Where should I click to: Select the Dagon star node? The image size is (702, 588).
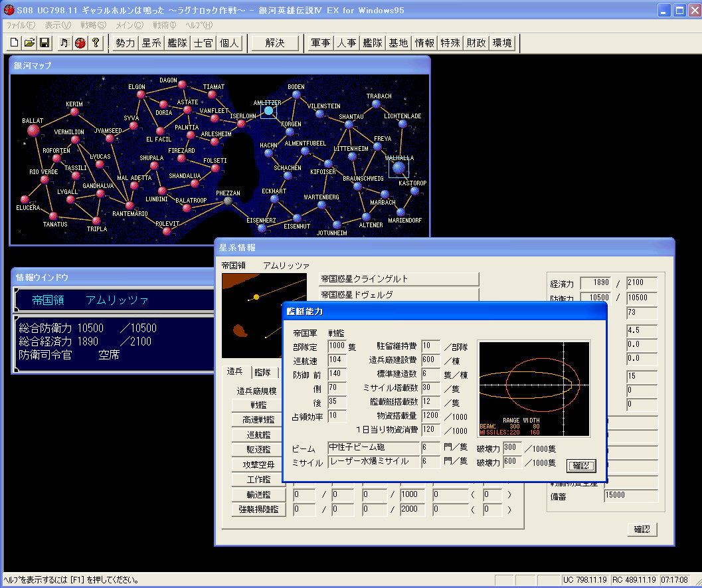tap(182, 84)
